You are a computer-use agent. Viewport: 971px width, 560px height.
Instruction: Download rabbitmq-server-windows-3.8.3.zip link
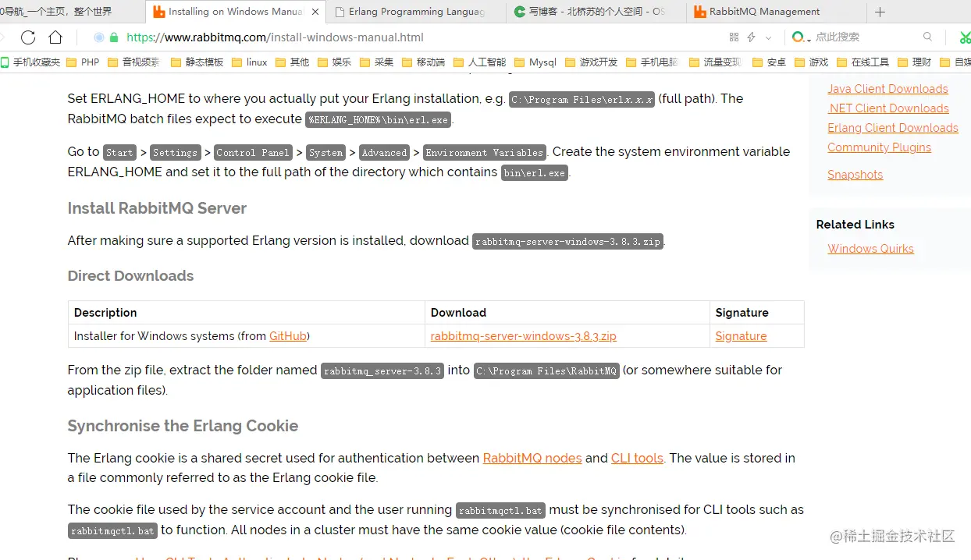point(523,336)
